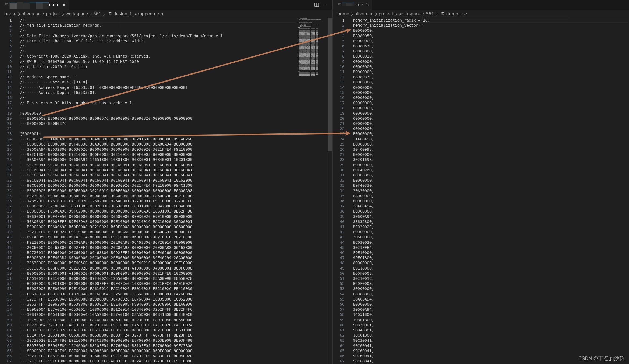Click the file icon on the .coe tab
This screenshot has width=629, height=364.
[339, 5]
